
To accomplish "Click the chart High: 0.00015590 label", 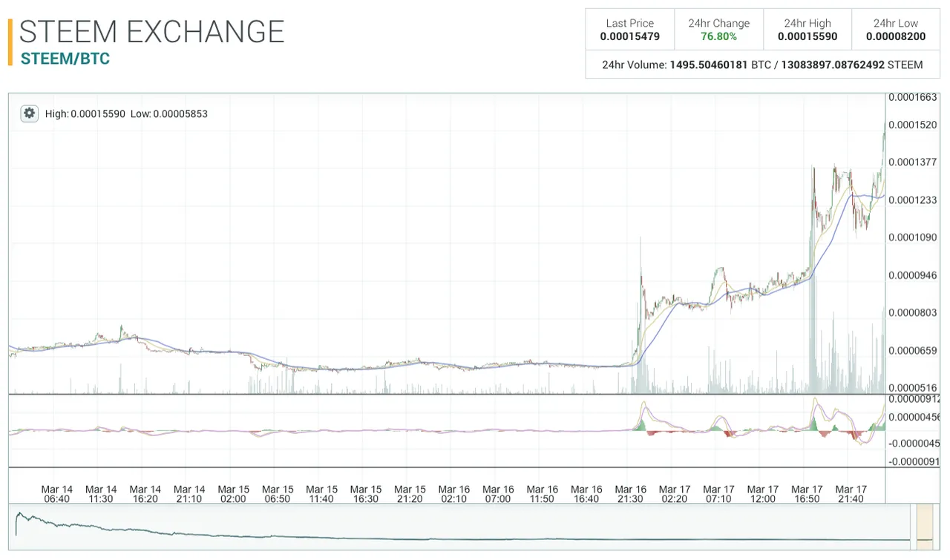I will click(x=85, y=114).
